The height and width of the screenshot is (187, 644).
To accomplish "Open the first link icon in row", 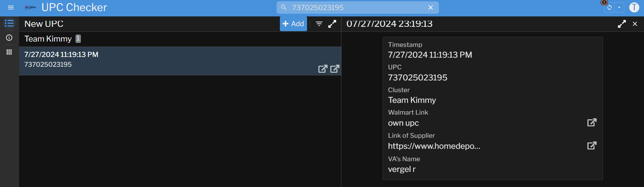I will [323, 69].
